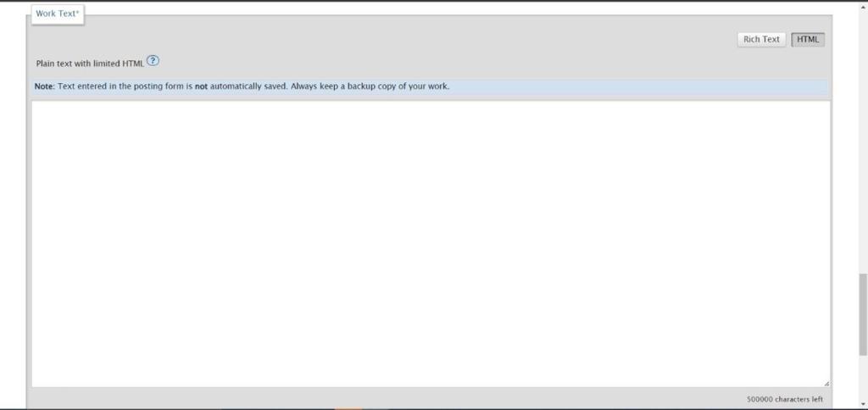Select the HTML editor mode
Viewport: 868px width, 410px height.
[x=808, y=39]
